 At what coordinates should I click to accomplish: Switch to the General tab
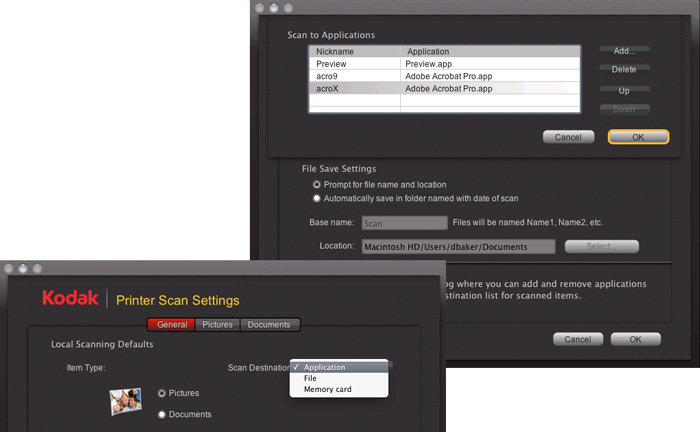click(171, 324)
